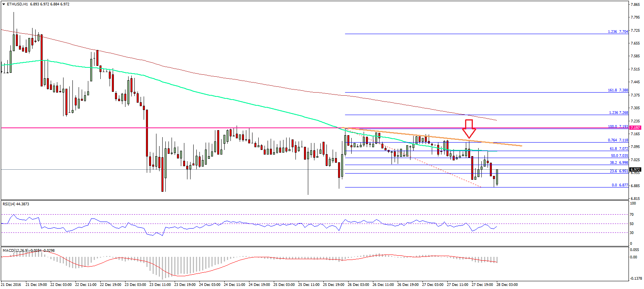Click Fibonacci label 1.236 7.268
This screenshot has height=289, width=644.
(618, 113)
